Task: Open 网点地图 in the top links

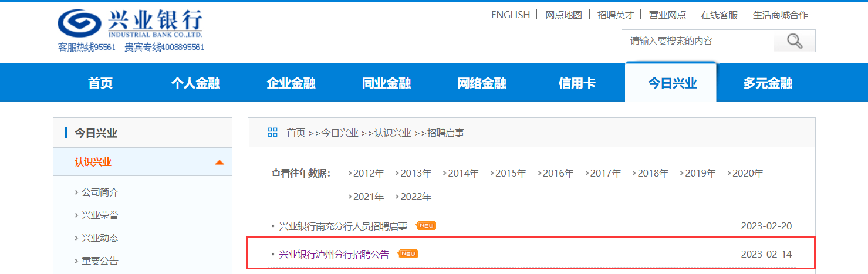Action: (x=563, y=15)
